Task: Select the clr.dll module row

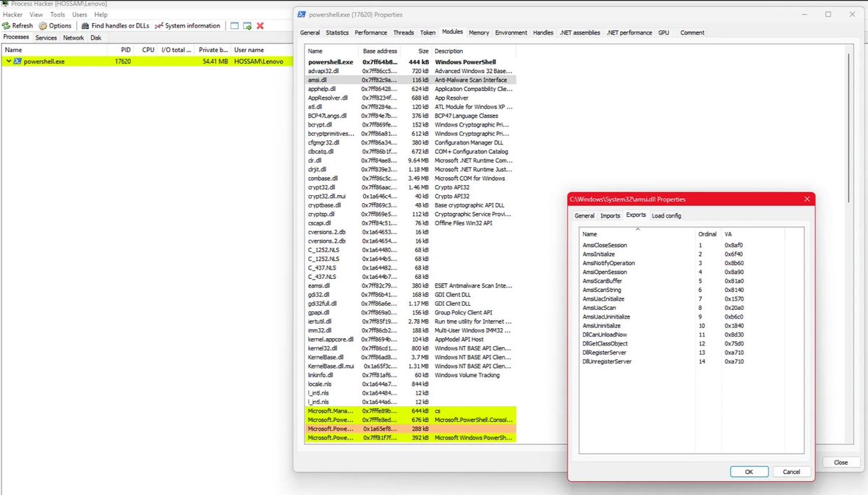Action: 410,160
